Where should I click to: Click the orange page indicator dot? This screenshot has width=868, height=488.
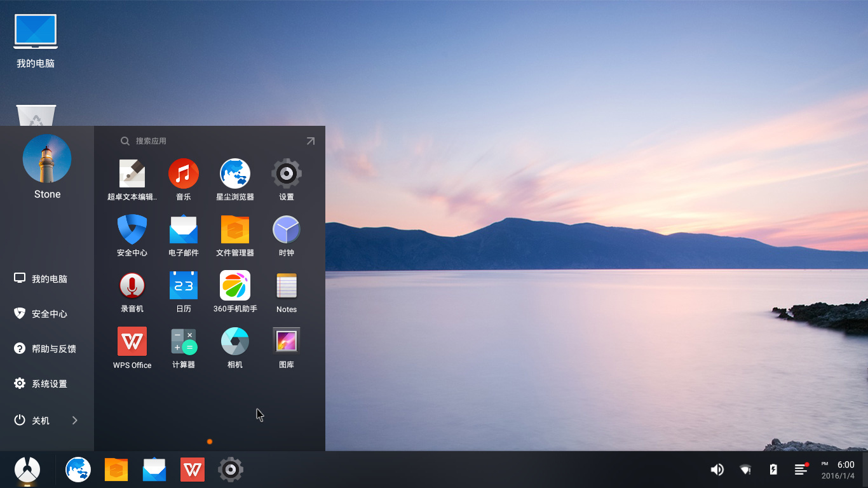[210, 442]
